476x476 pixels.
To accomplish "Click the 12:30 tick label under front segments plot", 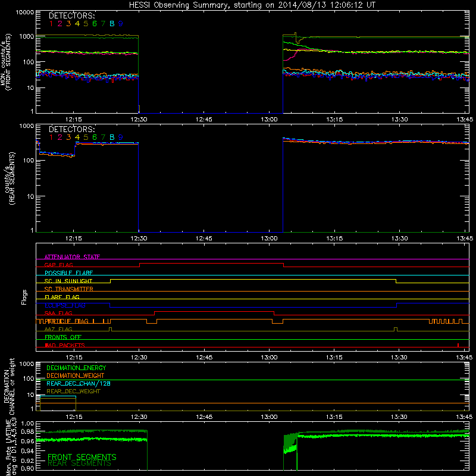I will [x=139, y=120].
